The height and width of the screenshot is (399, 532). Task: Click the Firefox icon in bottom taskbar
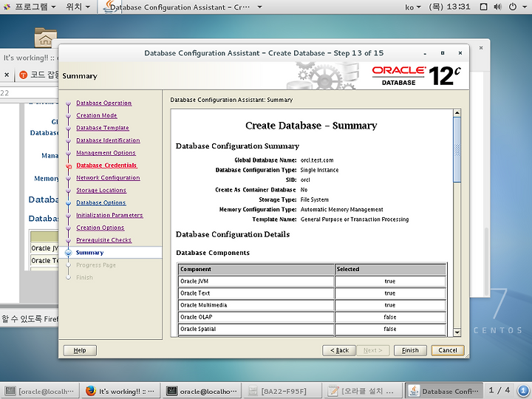pyautogui.click(x=91, y=391)
